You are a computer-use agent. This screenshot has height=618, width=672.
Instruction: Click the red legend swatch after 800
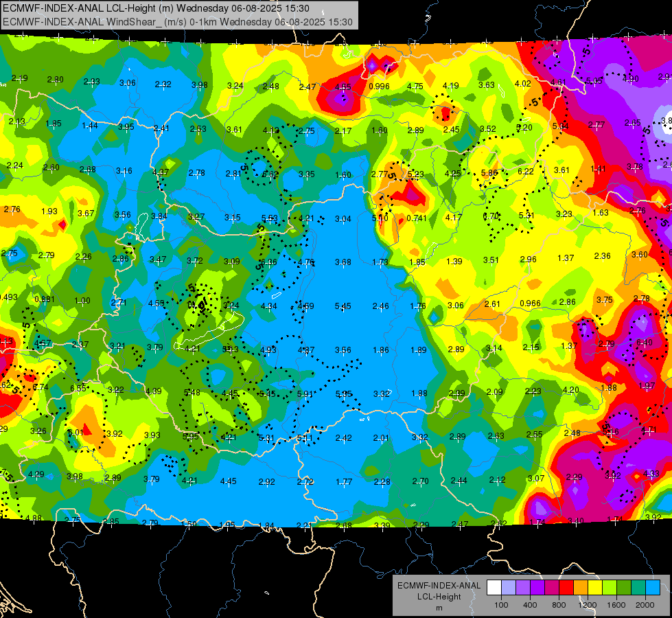point(566,587)
